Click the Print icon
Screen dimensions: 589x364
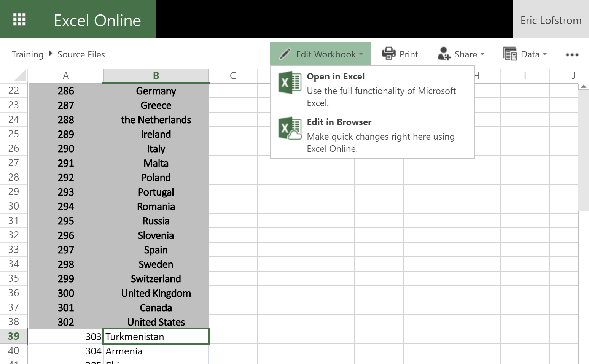(388, 54)
